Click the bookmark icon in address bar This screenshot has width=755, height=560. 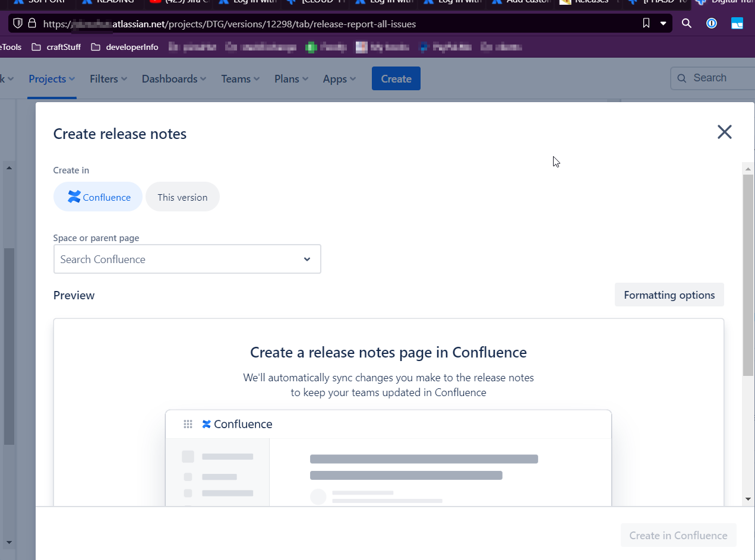coord(646,24)
